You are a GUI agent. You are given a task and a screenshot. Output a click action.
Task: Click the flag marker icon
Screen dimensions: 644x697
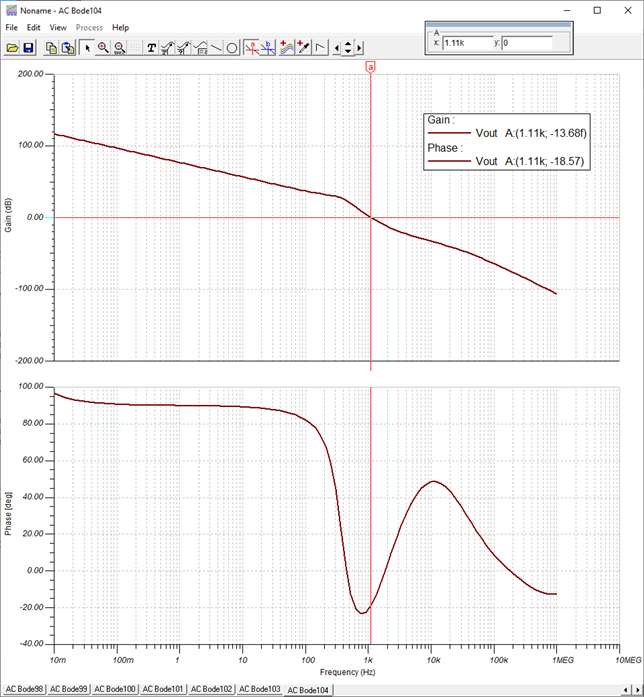pyautogui.click(x=320, y=48)
